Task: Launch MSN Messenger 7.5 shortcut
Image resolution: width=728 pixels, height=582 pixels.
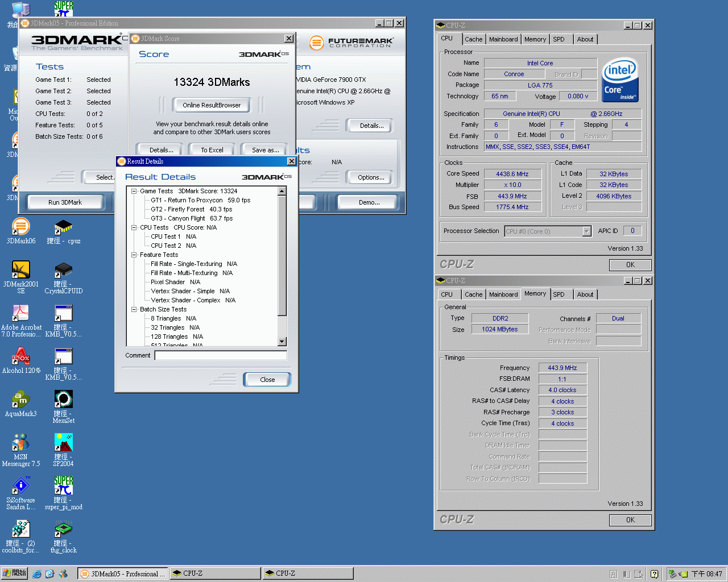Action: coord(21,443)
